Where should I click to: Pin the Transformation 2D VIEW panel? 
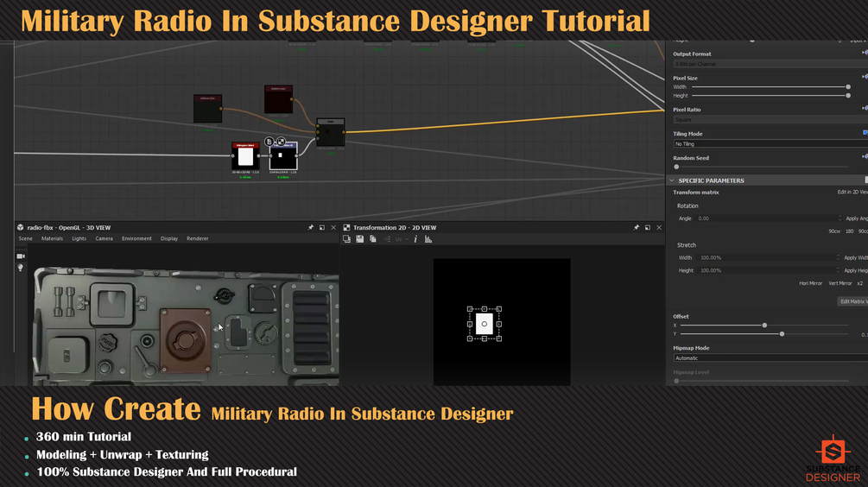coord(636,227)
